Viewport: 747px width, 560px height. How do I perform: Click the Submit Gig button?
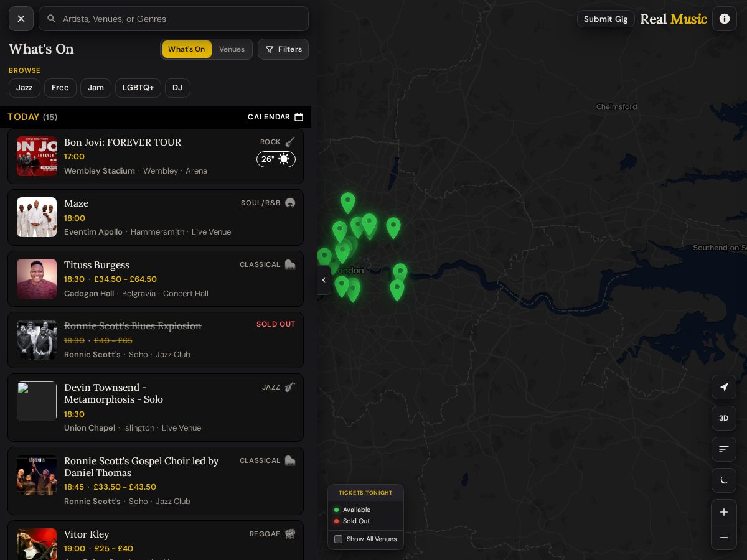pos(606,19)
